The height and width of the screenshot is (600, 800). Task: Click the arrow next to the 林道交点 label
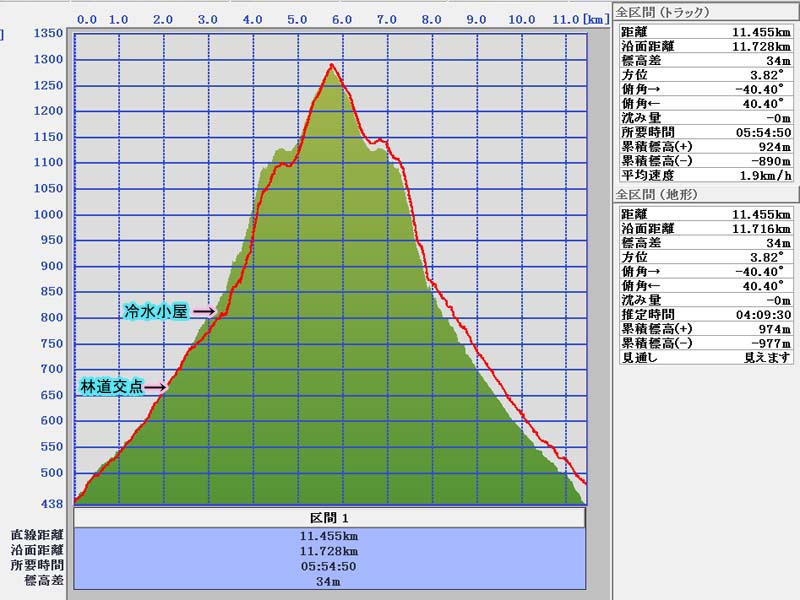click(x=155, y=386)
